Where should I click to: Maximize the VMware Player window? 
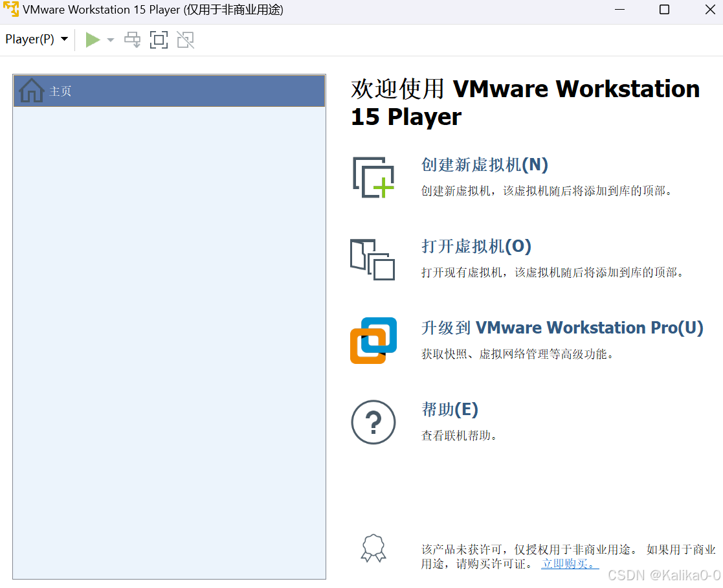pyautogui.click(x=665, y=9)
